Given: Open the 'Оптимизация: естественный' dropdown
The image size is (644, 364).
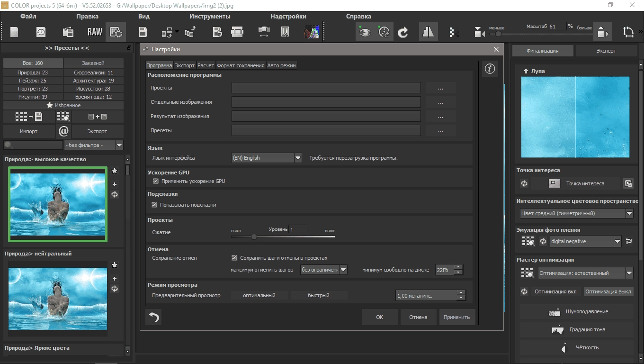Looking at the screenshot, I should [x=586, y=273].
